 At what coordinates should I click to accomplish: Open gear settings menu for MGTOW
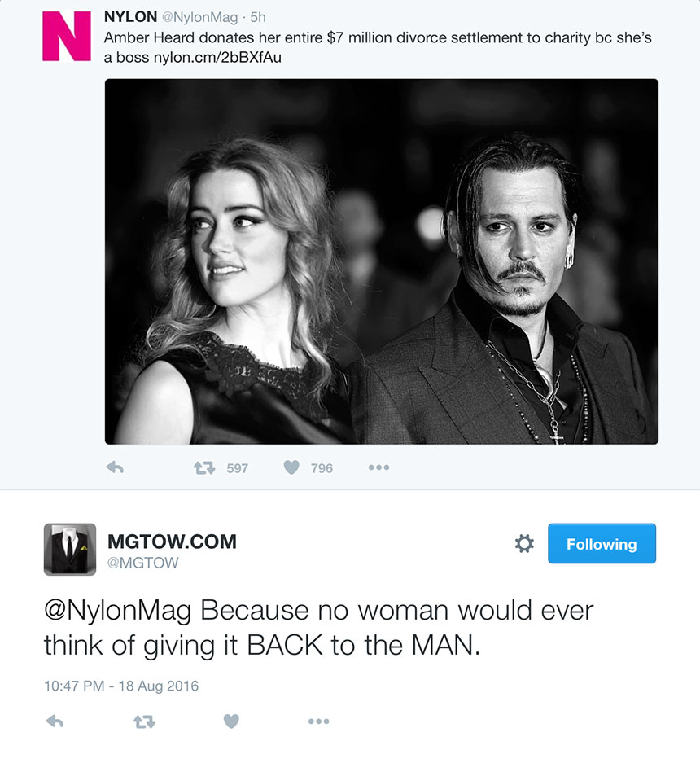pos(524,544)
